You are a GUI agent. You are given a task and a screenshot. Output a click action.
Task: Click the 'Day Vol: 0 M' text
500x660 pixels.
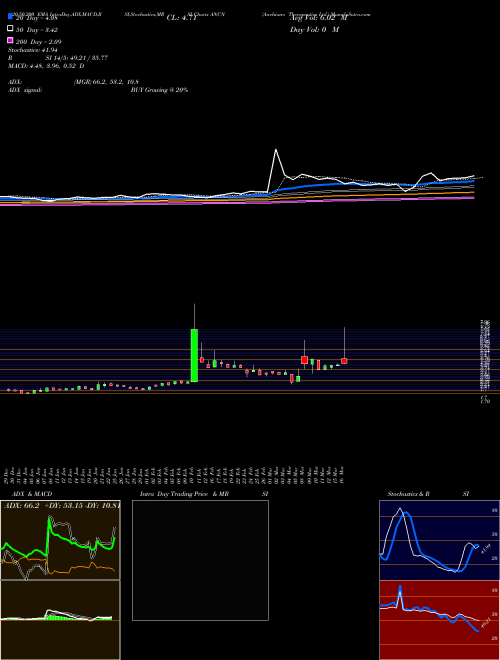(x=314, y=30)
